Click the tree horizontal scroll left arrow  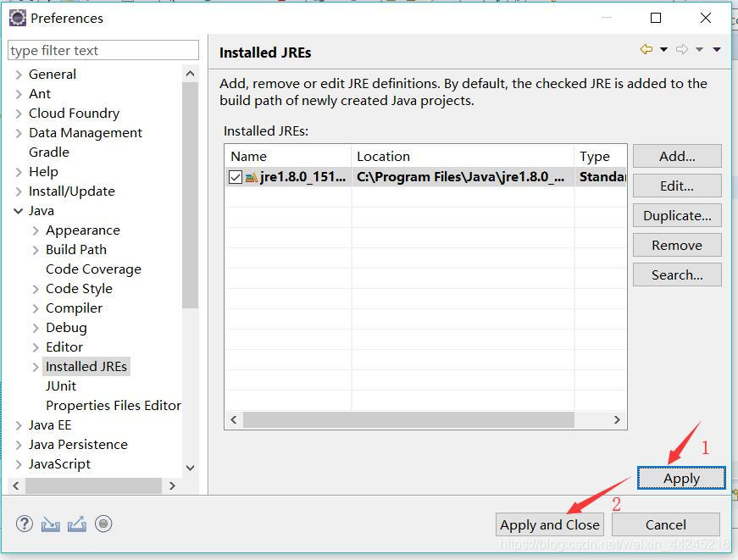coord(16,485)
